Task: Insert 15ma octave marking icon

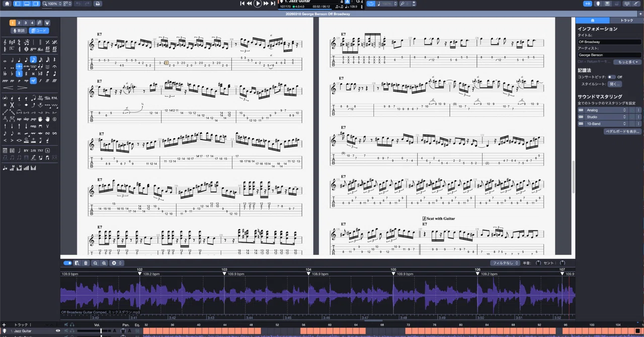Action: coord(47,49)
